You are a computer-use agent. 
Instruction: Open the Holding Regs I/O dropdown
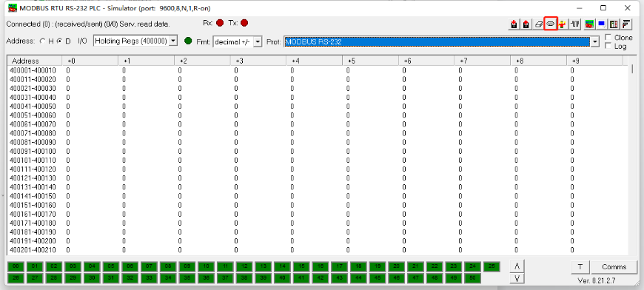point(135,41)
